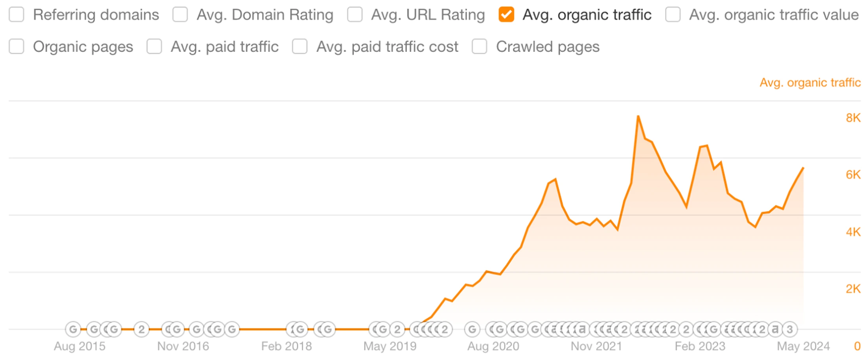Enable the Avg. Domain Rating checkbox
Viewport: 868px width, 360px height.
pos(180,15)
